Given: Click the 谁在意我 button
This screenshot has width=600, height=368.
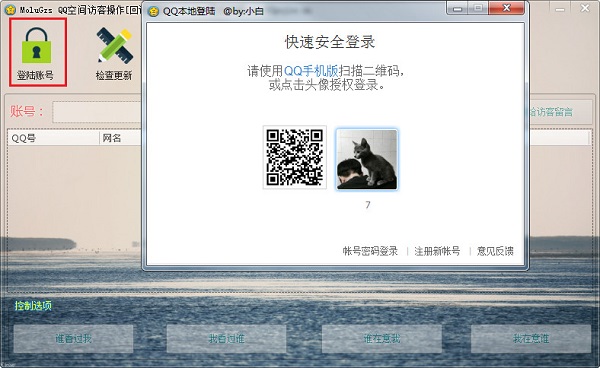Looking at the screenshot, I should coord(382,339).
